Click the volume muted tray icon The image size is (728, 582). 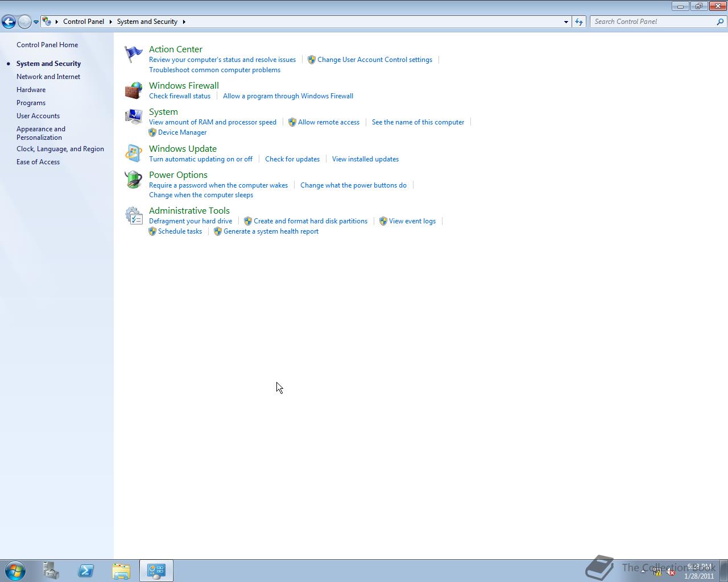[x=671, y=572]
